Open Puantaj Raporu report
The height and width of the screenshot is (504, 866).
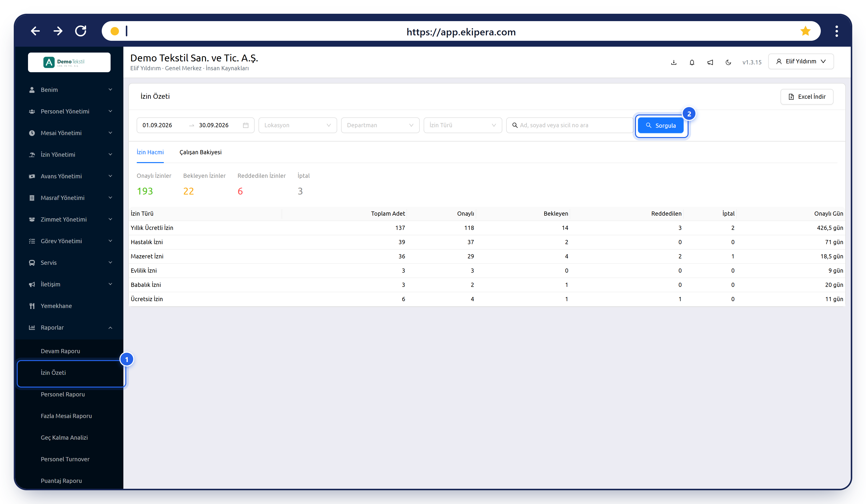click(x=69, y=481)
